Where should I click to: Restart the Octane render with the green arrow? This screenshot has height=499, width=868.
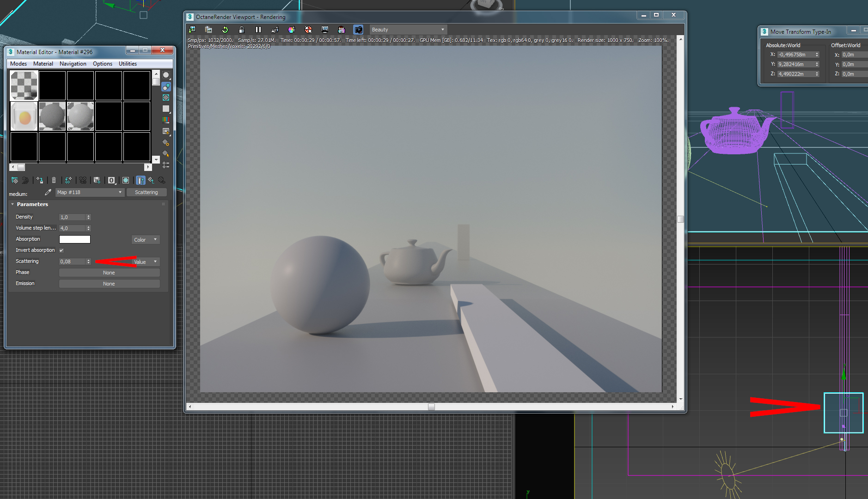(x=225, y=30)
